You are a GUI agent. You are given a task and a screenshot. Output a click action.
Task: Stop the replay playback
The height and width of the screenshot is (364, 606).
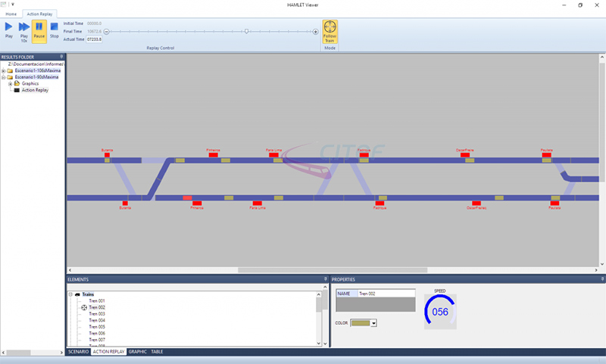(54, 30)
